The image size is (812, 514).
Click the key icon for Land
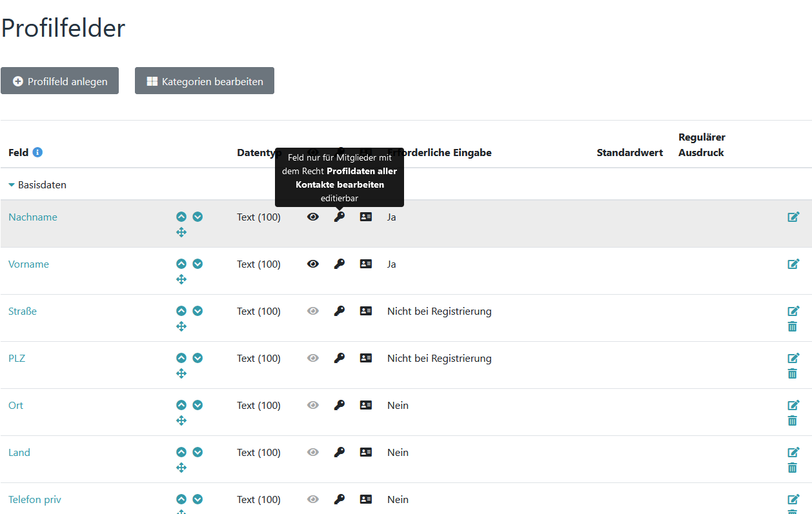(340, 452)
